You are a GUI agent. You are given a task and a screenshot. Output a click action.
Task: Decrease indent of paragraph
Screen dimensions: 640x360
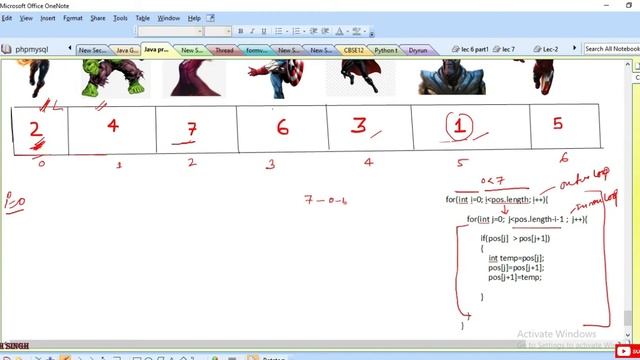(x=313, y=31)
